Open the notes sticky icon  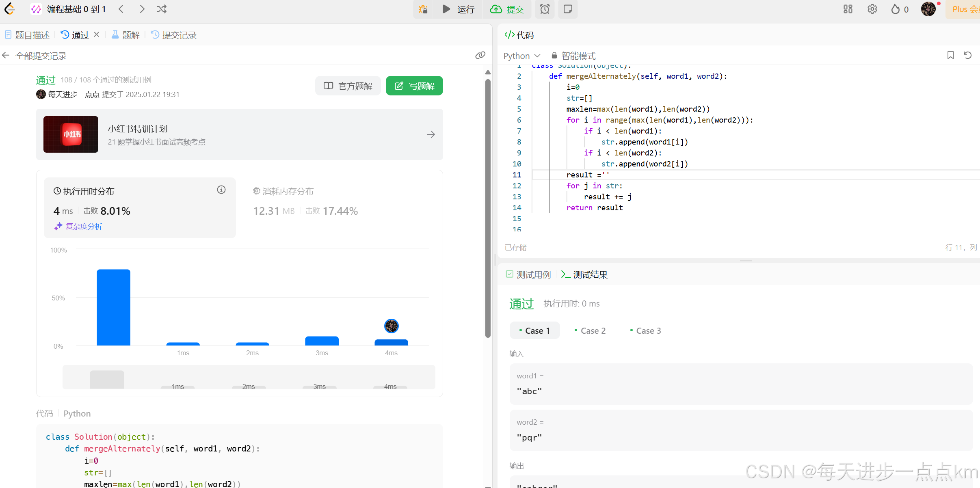[568, 9]
